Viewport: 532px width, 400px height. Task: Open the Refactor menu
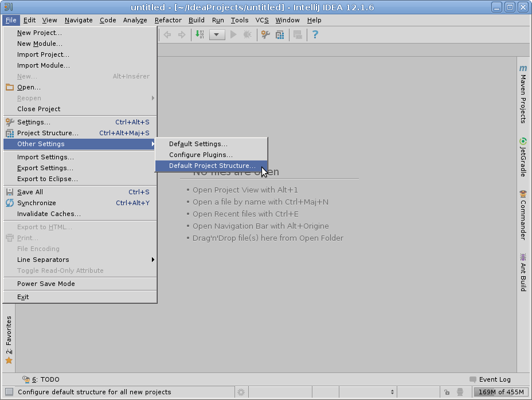pos(169,21)
